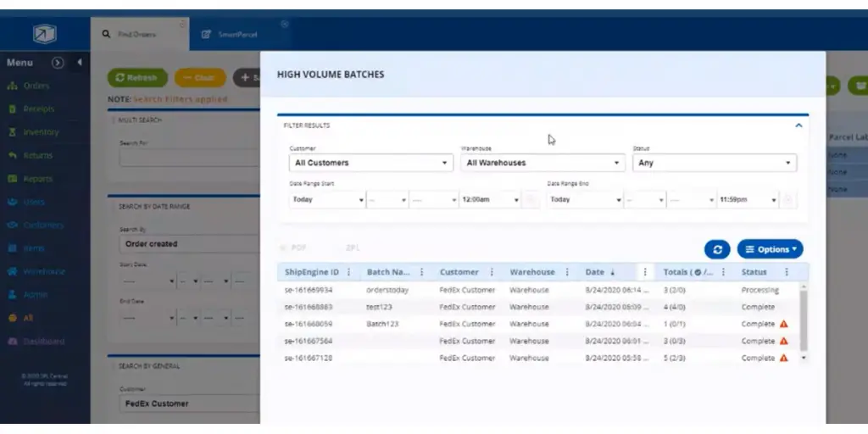Viewport: 868px width, 434px height.
Task: Open Inventory in the sidebar menu
Action: (x=41, y=132)
